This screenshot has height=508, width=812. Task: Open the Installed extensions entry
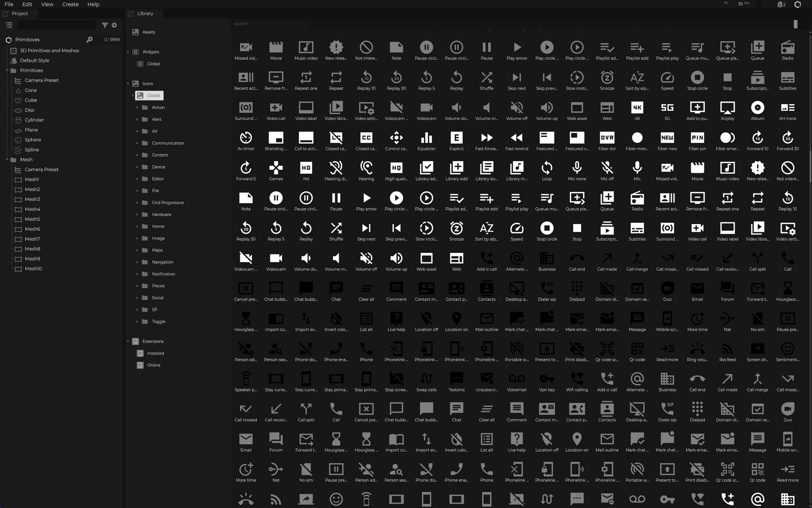[155, 354]
